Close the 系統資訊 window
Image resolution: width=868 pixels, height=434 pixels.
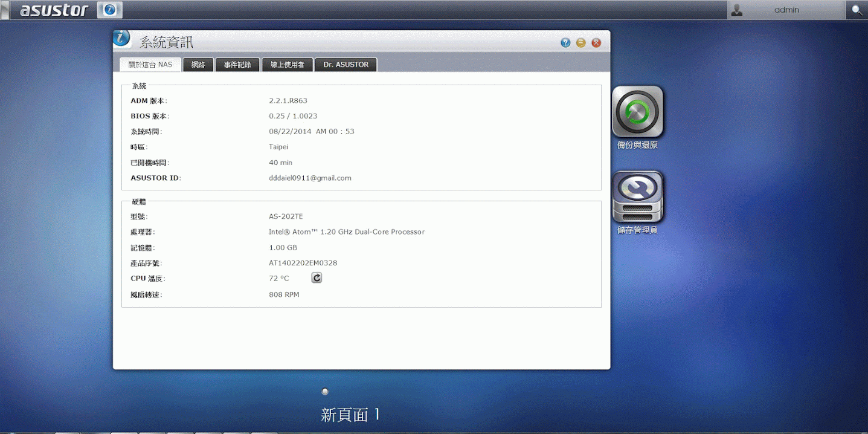tap(596, 42)
